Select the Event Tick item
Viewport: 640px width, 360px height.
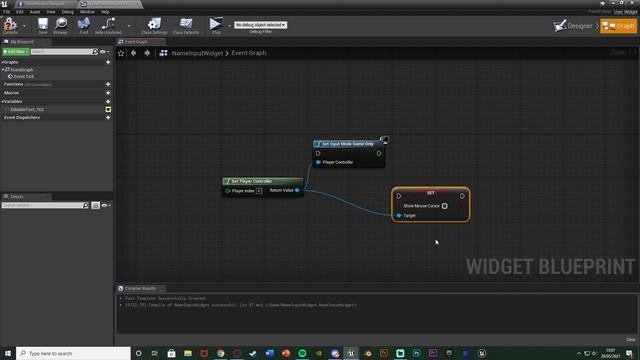24,76
